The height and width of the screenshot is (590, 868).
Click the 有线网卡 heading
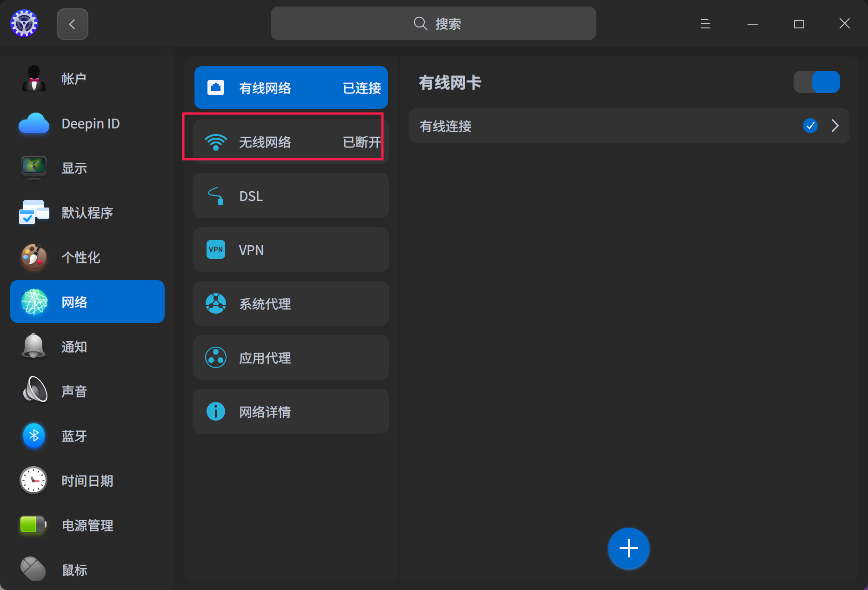tap(450, 83)
